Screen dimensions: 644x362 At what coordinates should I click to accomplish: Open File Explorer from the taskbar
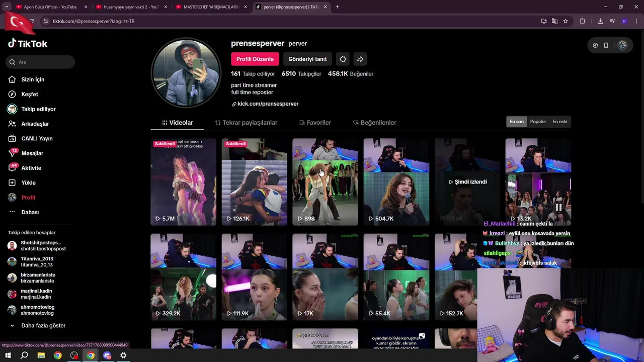tap(41, 355)
